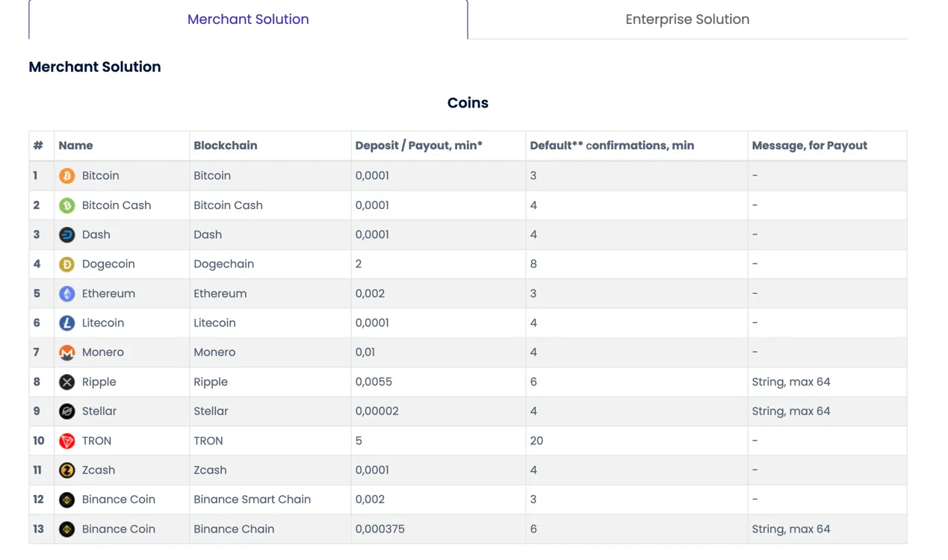Click the Dogecoin coin icon

(x=67, y=264)
